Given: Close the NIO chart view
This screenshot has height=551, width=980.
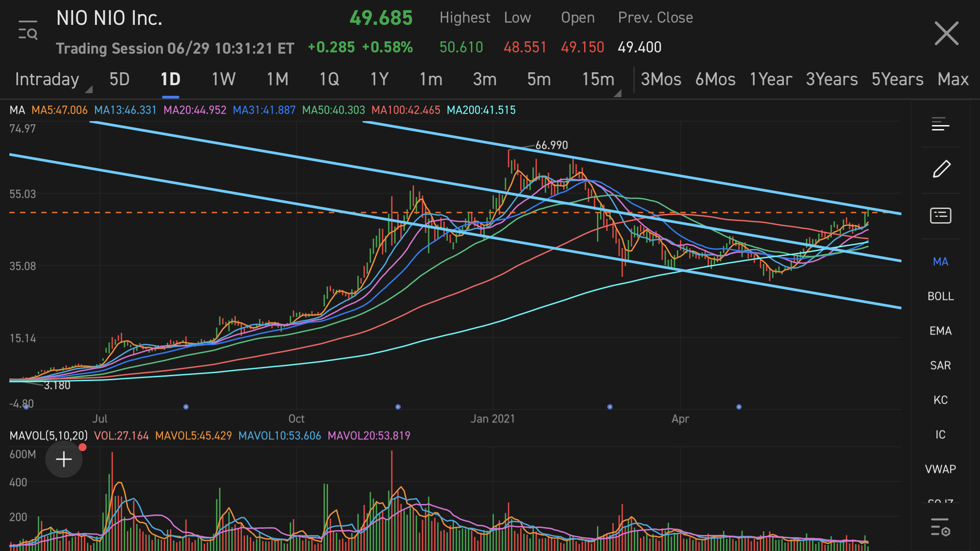Looking at the screenshot, I should (946, 33).
